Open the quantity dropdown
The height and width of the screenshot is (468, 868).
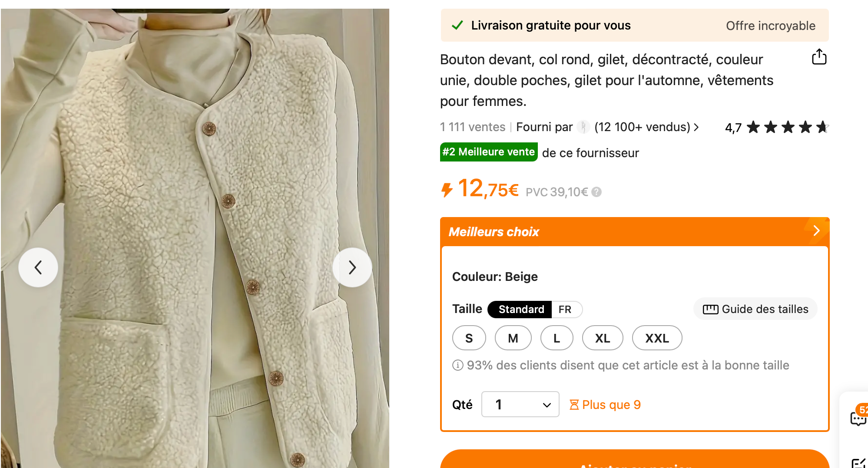[520, 405]
